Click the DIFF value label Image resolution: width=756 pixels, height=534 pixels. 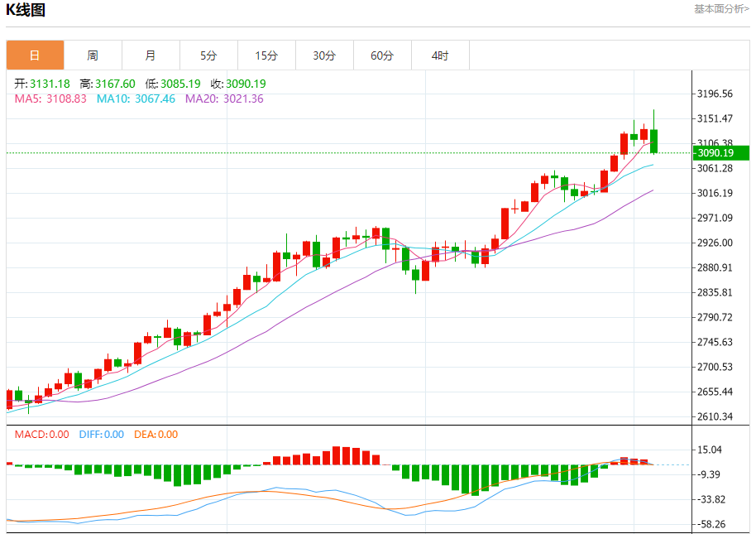[101, 435]
